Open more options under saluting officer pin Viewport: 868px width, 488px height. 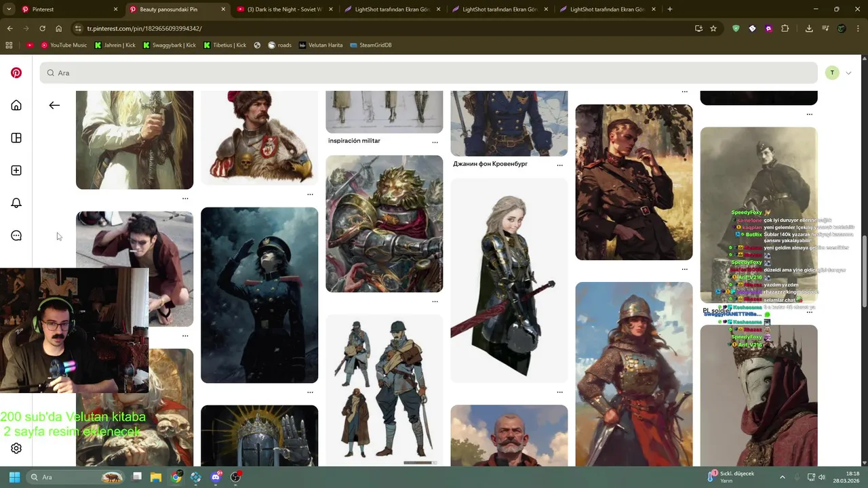point(310,392)
